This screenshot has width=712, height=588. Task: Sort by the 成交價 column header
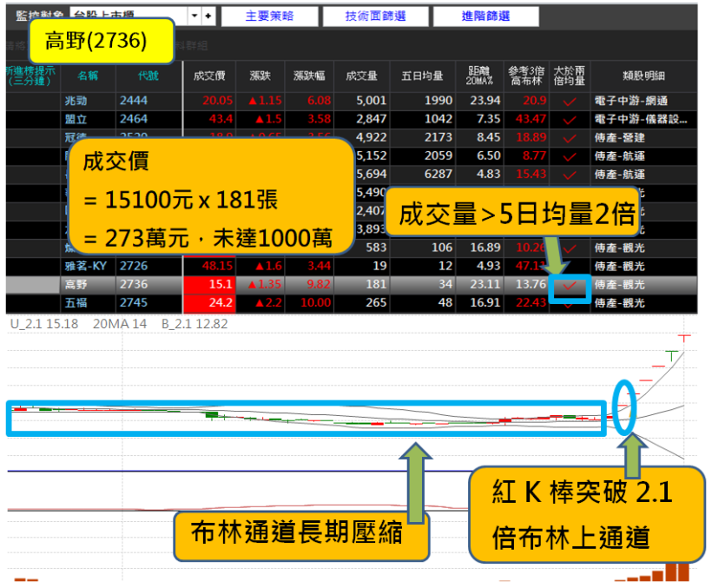[x=209, y=76]
